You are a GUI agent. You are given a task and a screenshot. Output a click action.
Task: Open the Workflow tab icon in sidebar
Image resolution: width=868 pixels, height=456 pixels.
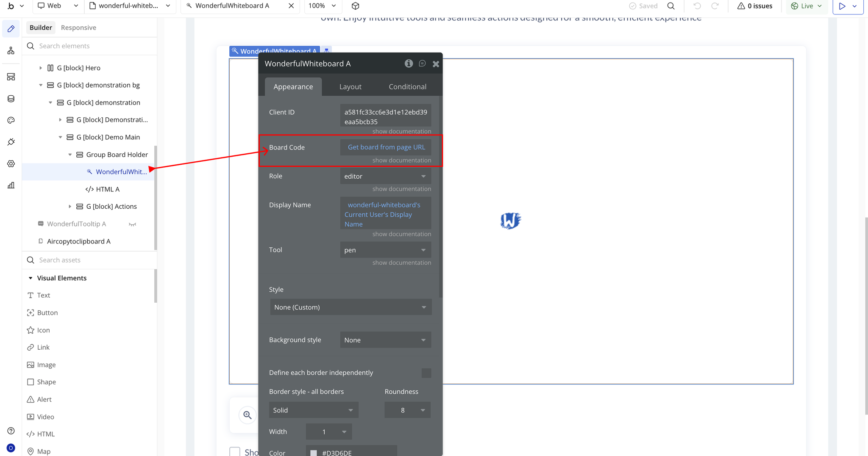tap(11, 51)
